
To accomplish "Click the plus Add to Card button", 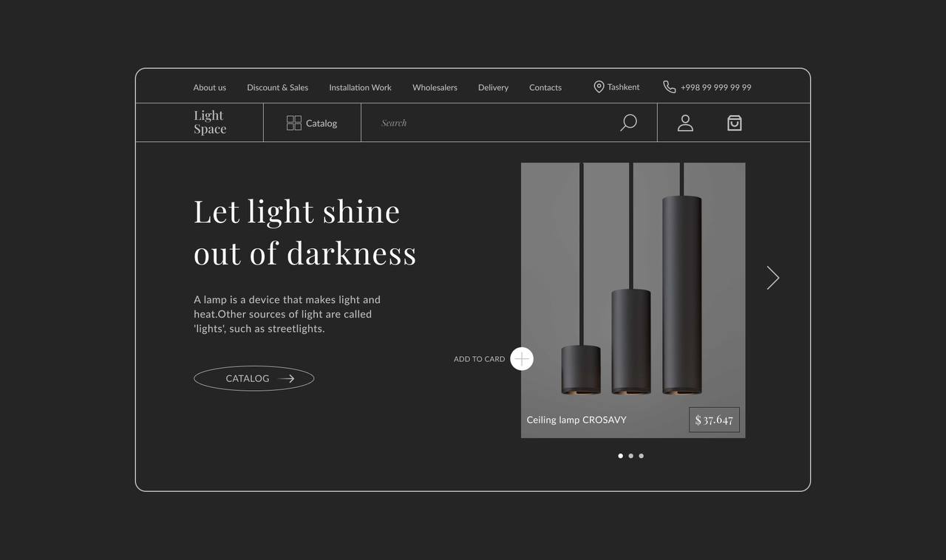I will (x=522, y=359).
